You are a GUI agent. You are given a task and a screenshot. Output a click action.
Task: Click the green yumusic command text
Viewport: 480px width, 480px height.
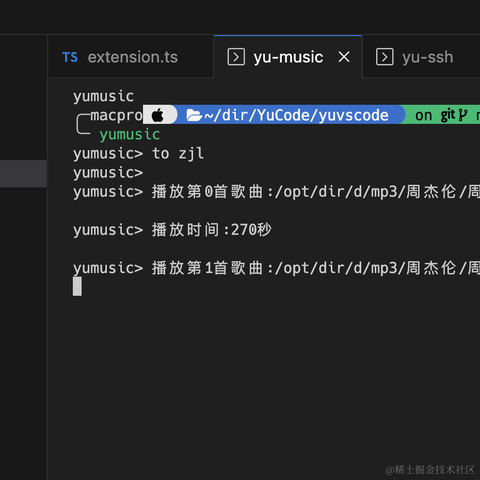tap(130, 135)
